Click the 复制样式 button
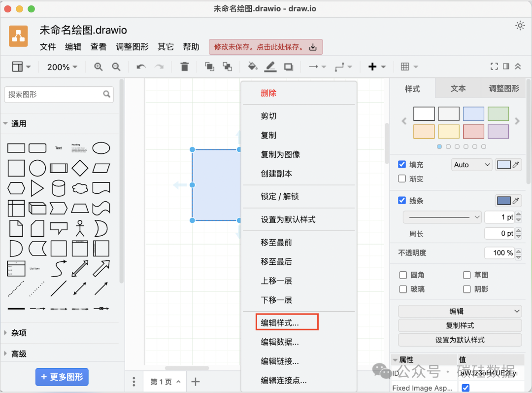This screenshot has width=532, height=393. 460,325
